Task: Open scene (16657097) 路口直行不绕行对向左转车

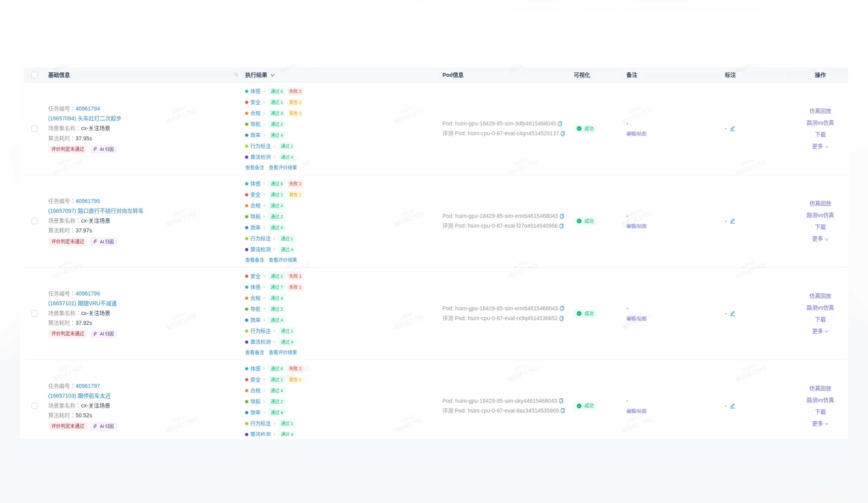Action: [x=95, y=211]
